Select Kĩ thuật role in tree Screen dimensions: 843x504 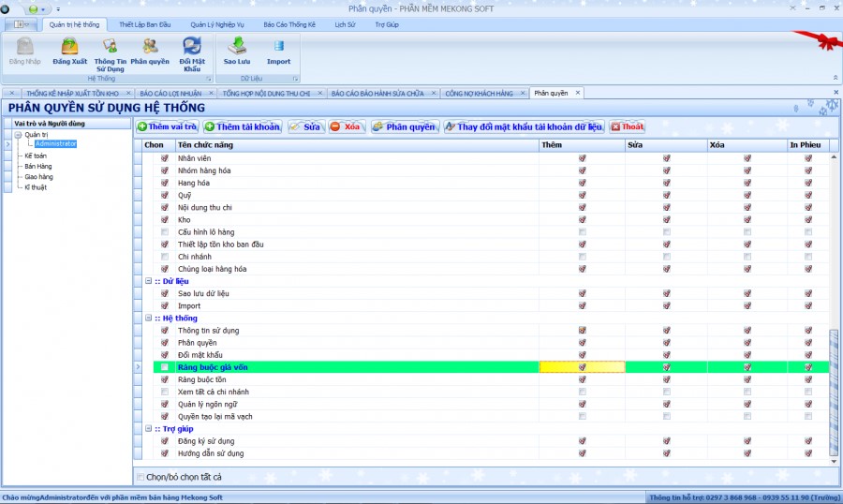pos(36,187)
